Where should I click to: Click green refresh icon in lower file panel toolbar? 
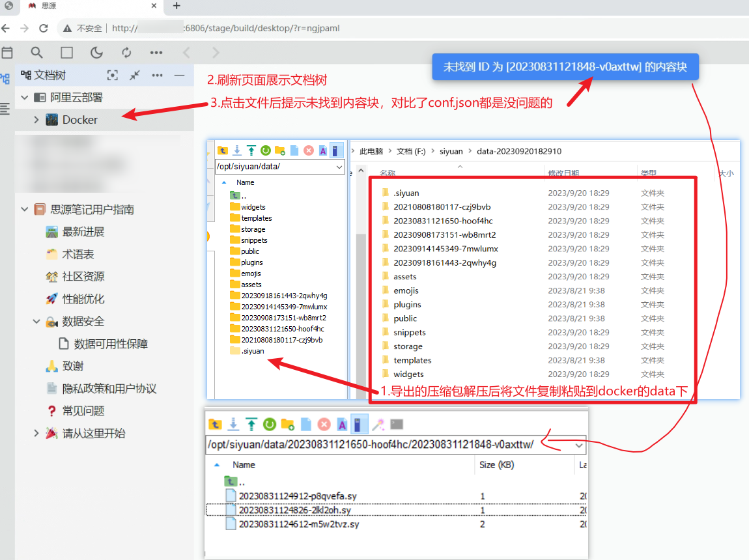[270, 424]
